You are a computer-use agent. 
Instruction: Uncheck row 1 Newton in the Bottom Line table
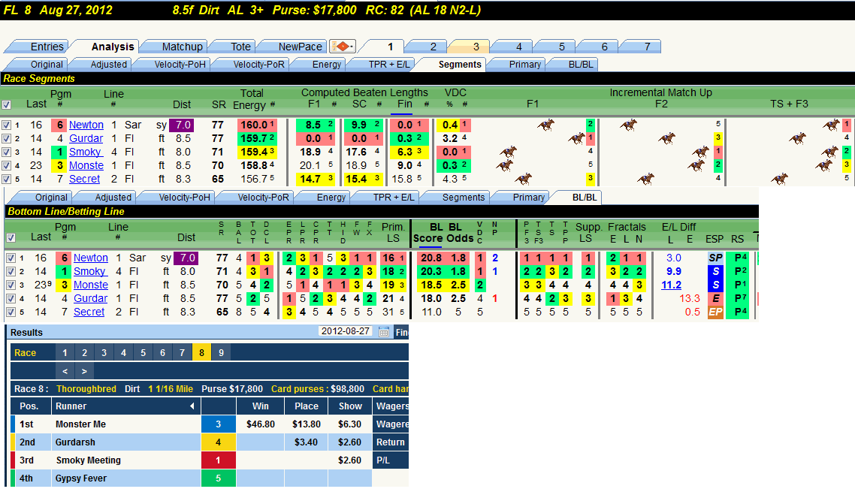click(11, 258)
